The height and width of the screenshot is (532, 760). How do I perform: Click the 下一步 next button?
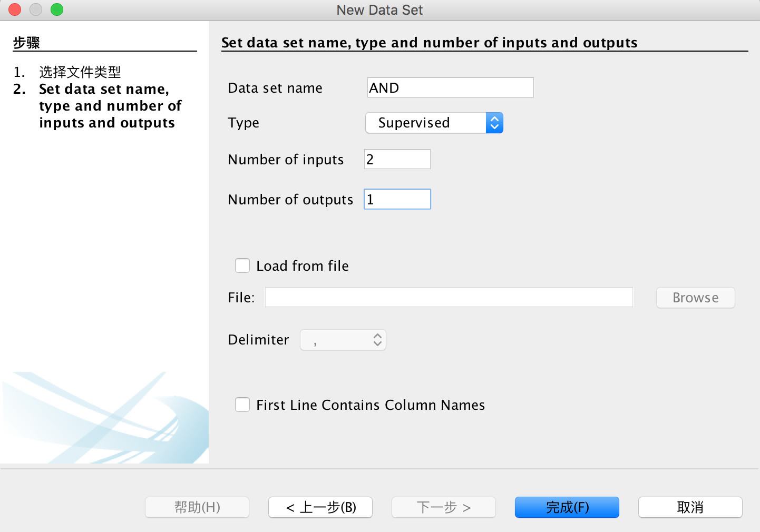[x=444, y=507]
